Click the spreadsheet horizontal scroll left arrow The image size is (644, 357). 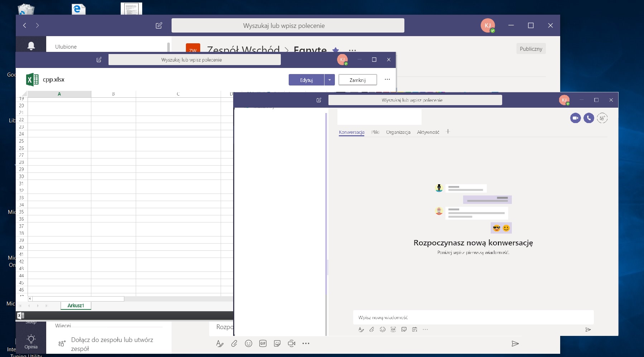[30, 299]
